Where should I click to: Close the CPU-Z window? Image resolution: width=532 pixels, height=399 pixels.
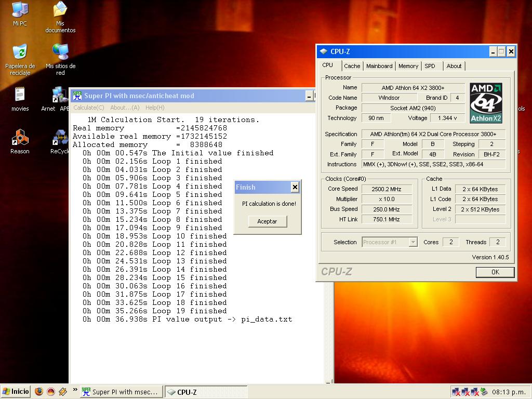(x=511, y=51)
